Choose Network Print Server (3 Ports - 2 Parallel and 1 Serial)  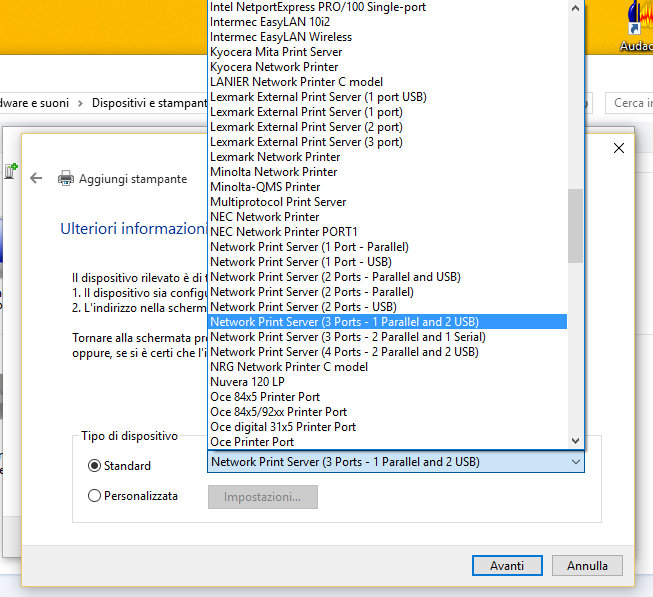(387, 337)
